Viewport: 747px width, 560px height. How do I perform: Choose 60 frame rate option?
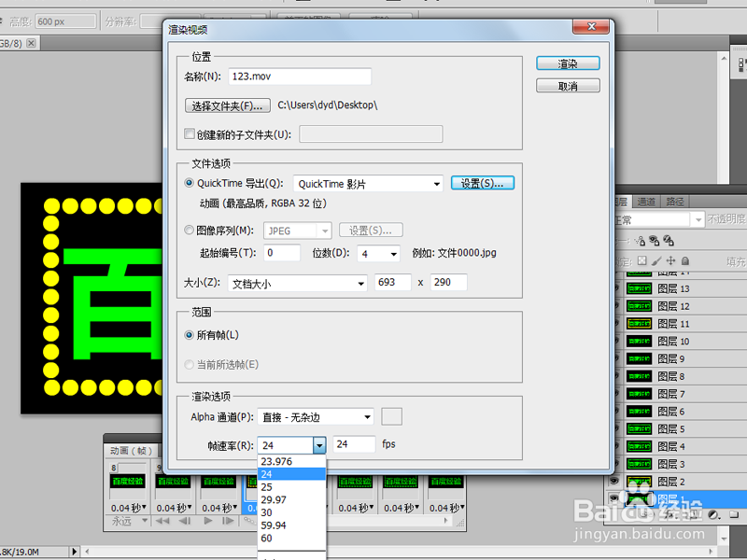(x=291, y=539)
